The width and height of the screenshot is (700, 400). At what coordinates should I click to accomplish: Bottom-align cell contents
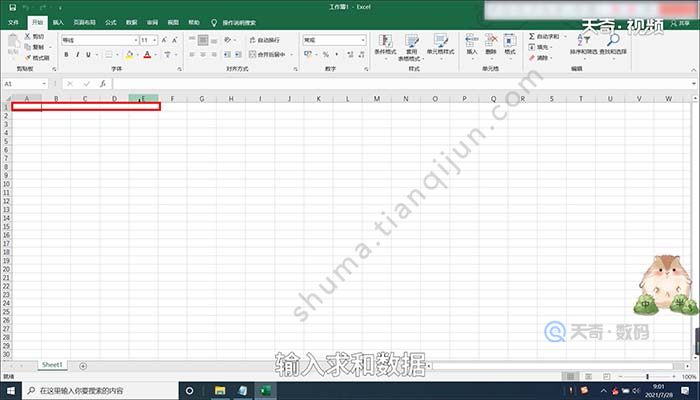point(214,40)
